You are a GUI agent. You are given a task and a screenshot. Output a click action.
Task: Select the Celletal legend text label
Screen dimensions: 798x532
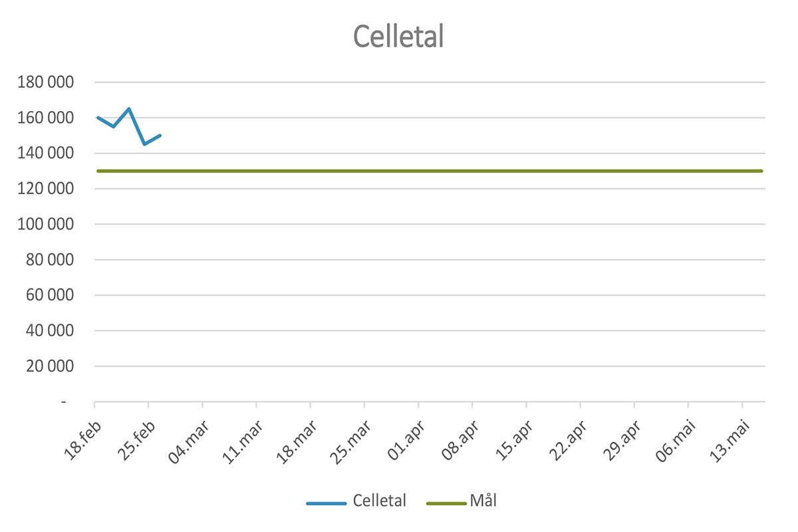(x=379, y=501)
